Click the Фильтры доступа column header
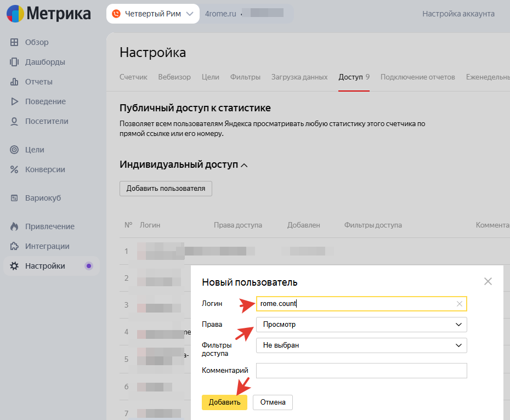The image size is (510, 420). point(373,225)
